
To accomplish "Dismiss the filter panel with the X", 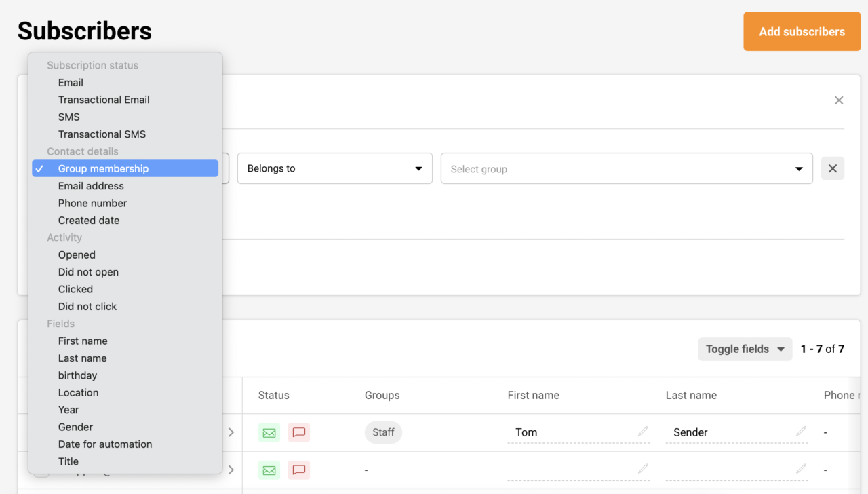I will click(839, 100).
